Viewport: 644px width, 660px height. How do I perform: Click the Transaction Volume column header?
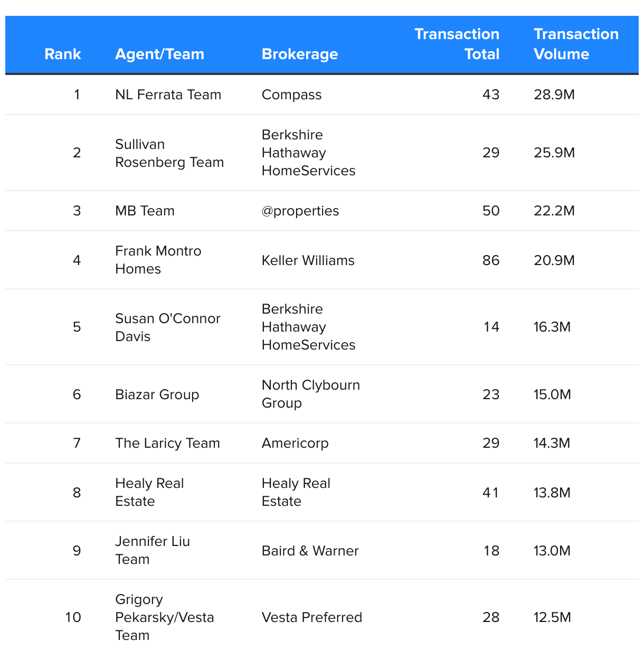click(576, 44)
